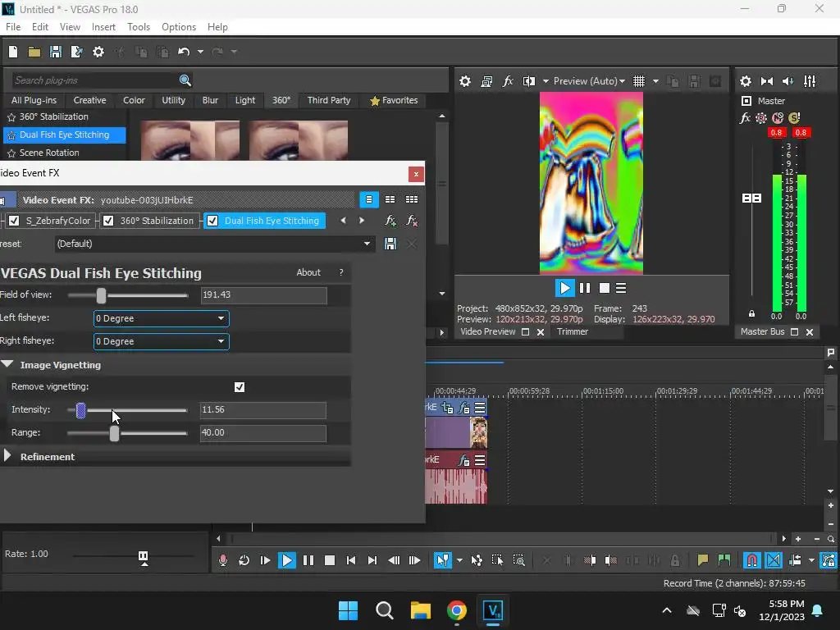Toggle the loop playback icon in transport

pyautogui.click(x=244, y=560)
